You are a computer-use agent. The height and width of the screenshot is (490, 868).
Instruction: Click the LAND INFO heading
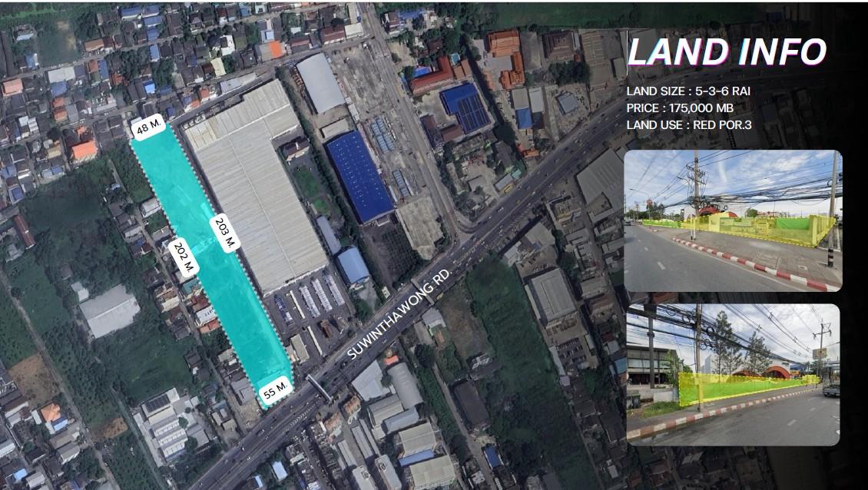(x=727, y=52)
